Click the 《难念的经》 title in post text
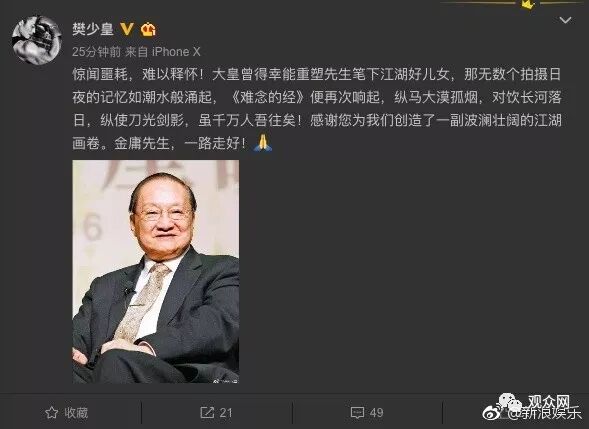Viewport: 589px width, 429px height. pyautogui.click(x=267, y=97)
